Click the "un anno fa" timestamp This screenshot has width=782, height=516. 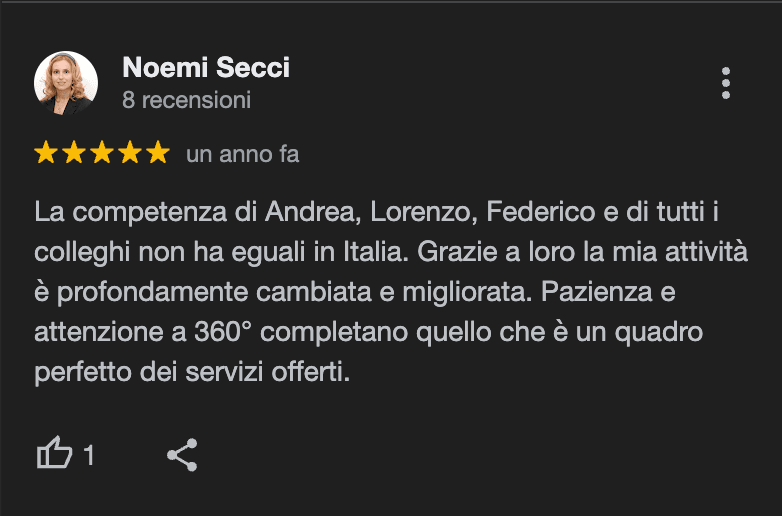pos(242,155)
